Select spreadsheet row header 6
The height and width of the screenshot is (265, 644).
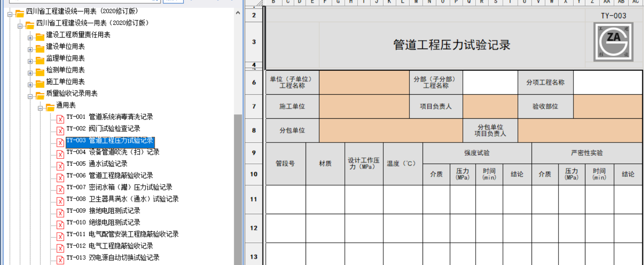pos(254,83)
